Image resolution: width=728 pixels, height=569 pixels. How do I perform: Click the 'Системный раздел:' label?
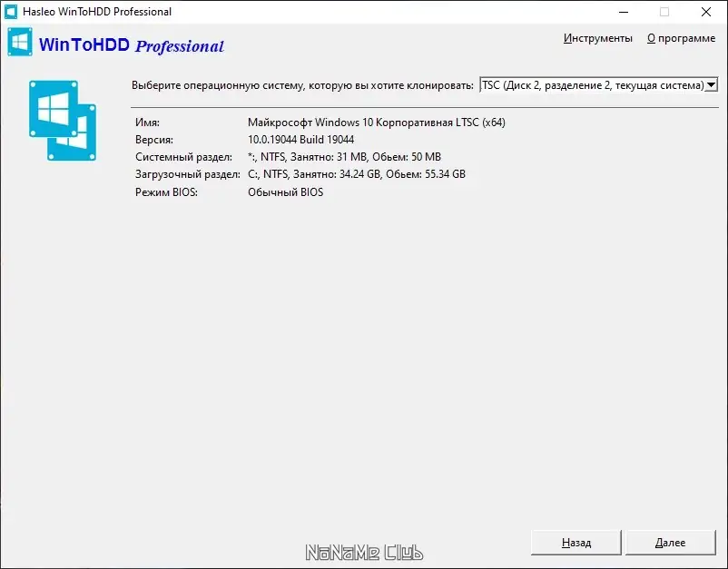pos(184,157)
